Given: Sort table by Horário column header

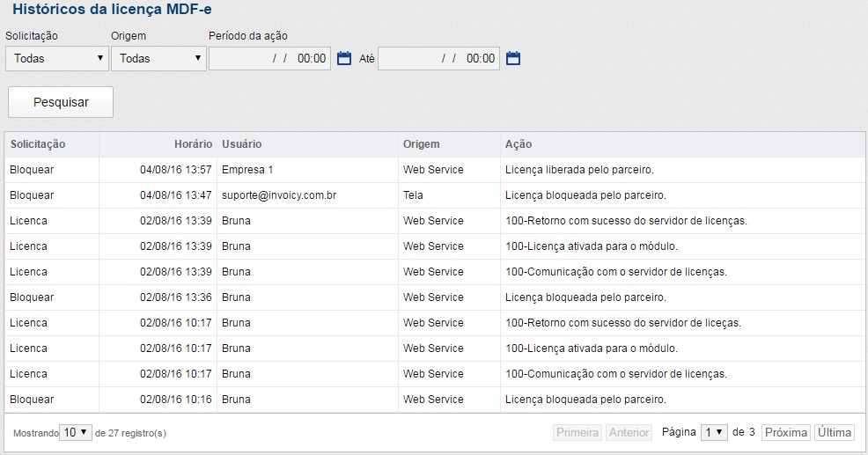Looking at the screenshot, I should 192,144.
